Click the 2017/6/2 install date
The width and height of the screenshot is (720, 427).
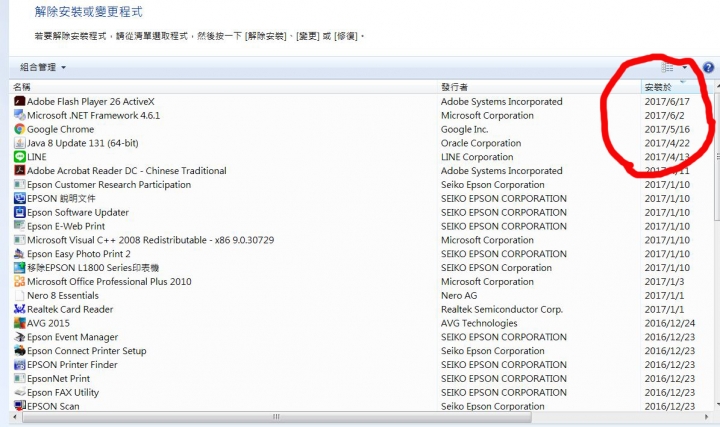click(x=664, y=115)
